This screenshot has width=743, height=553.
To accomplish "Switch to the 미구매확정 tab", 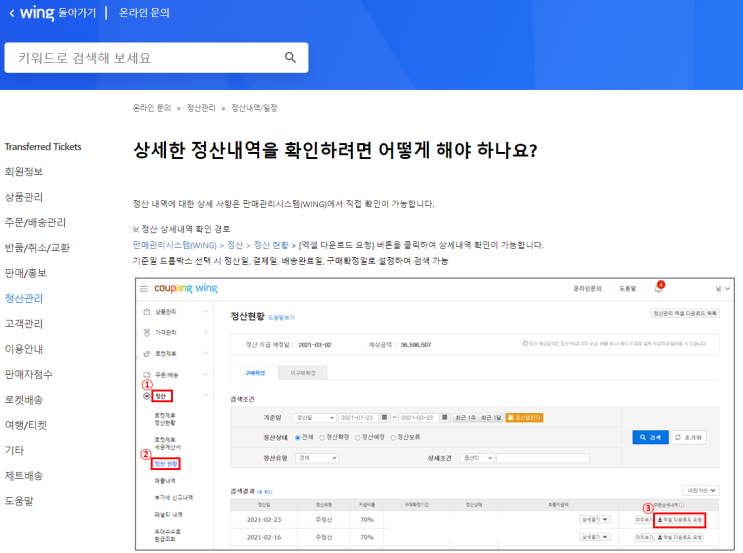I will point(303,373).
